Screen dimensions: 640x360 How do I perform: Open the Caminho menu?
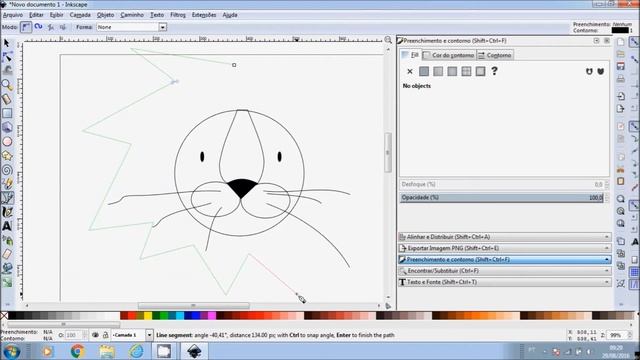[132, 15]
